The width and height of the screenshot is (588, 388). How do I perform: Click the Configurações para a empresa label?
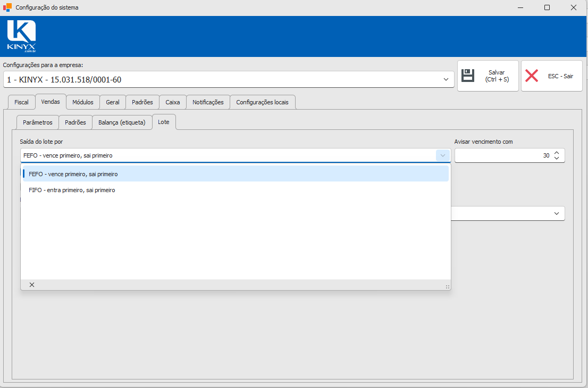[43, 65]
